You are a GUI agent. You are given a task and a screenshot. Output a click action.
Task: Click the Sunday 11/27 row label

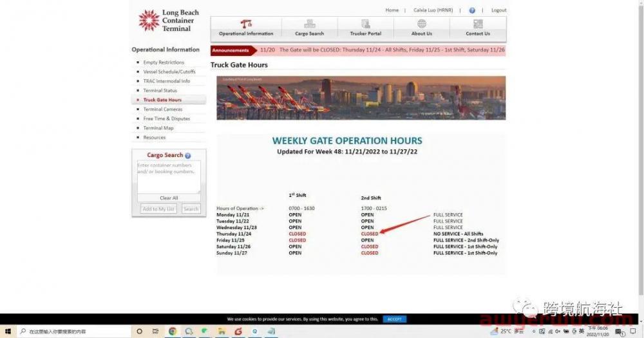(x=232, y=253)
